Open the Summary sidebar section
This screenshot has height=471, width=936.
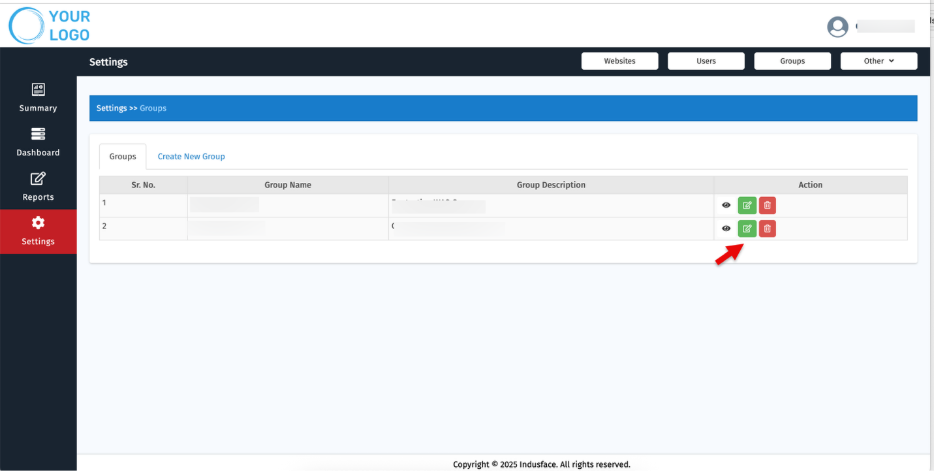coord(38,98)
